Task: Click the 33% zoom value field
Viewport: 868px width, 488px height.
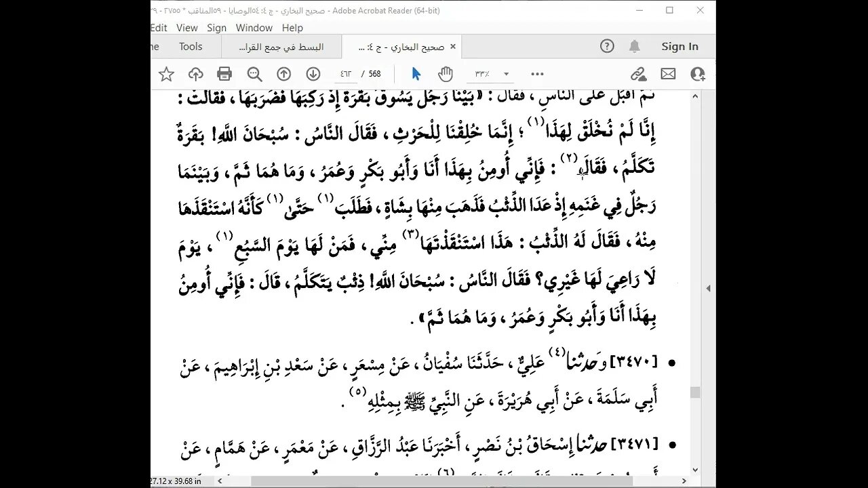Action: 482,74
